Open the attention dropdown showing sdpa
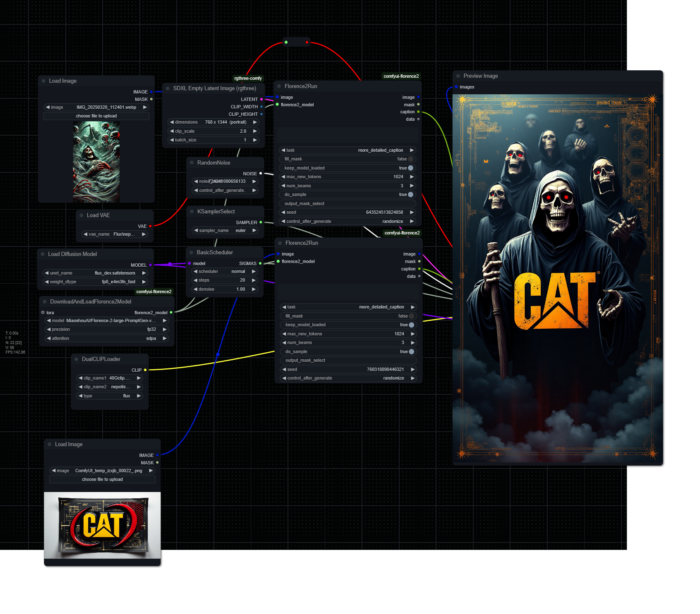700x614 pixels. [107, 339]
